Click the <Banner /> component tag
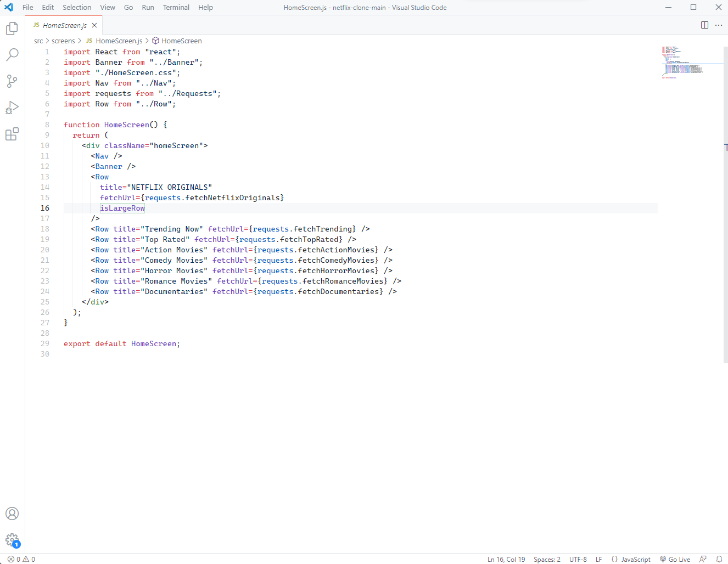The width and height of the screenshot is (728, 564). tap(113, 166)
